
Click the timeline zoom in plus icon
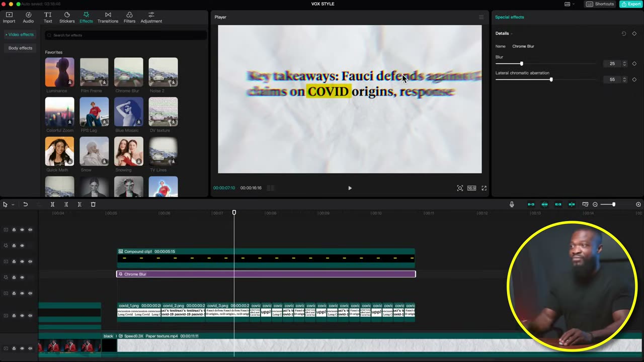point(638,205)
